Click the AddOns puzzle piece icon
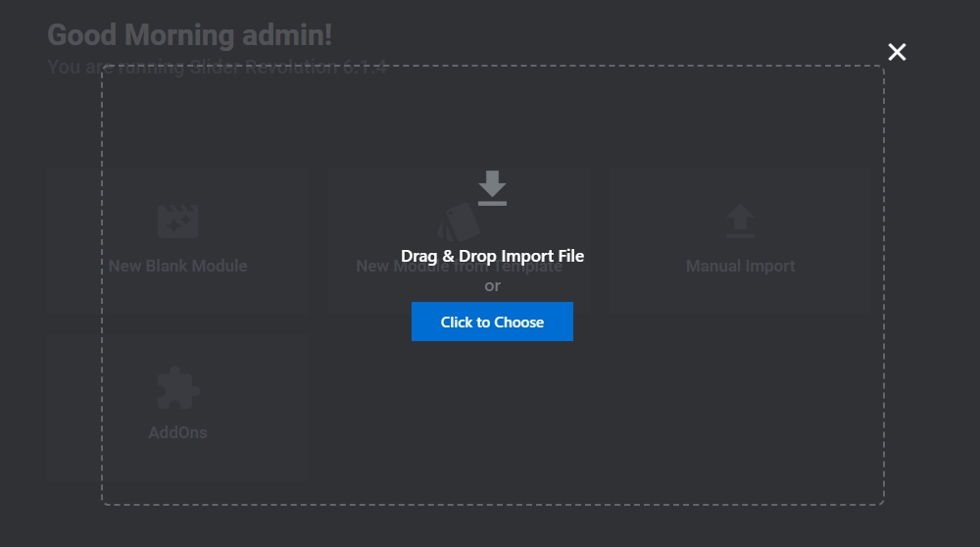 pyautogui.click(x=178, y=388)
